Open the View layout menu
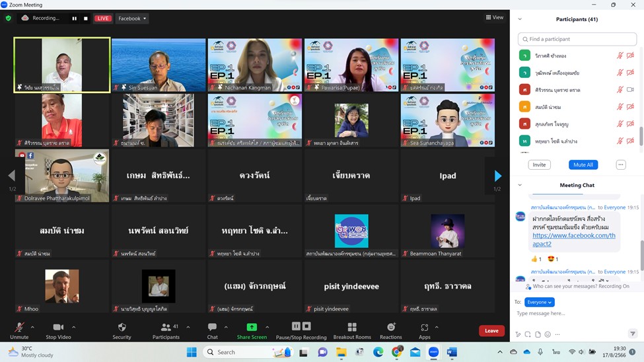The image size is (644, 362). coord(494,17)
